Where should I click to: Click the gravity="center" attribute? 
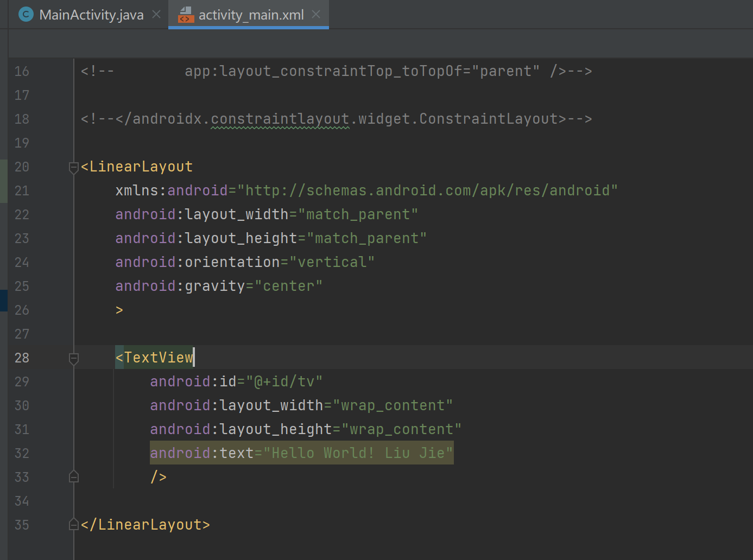click(219, 286)
